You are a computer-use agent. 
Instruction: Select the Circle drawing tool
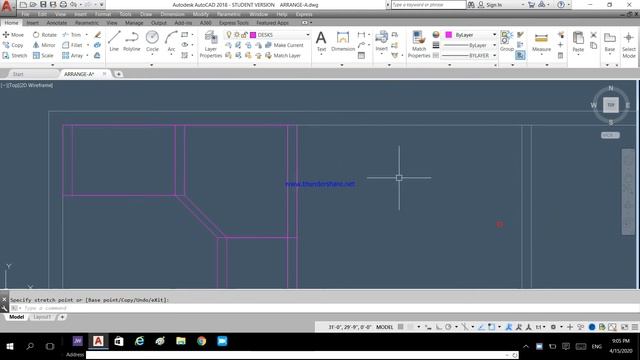[x=152, y=41]
